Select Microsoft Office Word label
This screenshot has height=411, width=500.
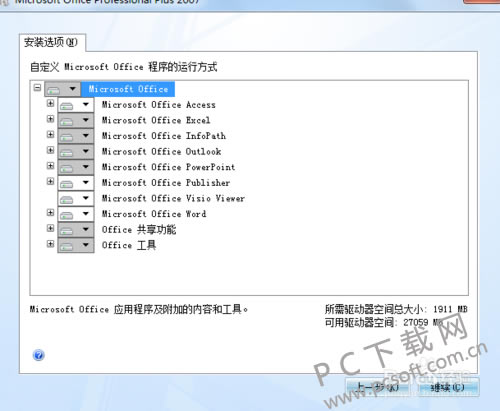tap(154, 214)
